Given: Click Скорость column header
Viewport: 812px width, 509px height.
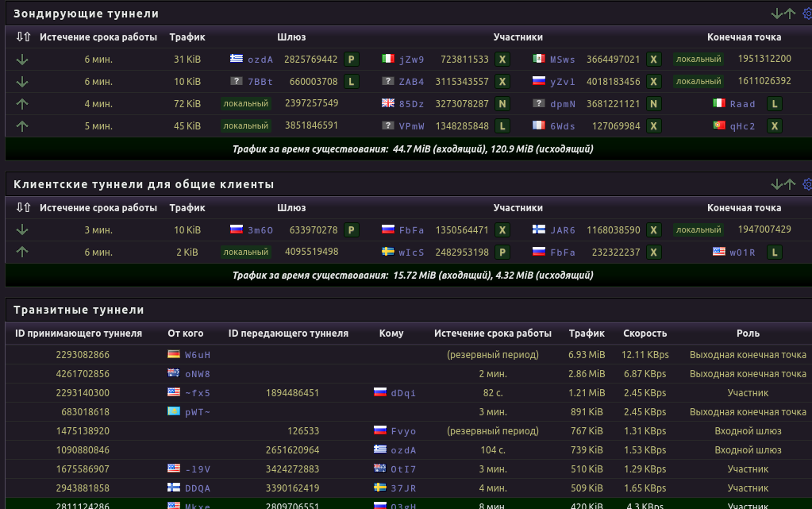Looking at the screenshot, I should 645,334.
